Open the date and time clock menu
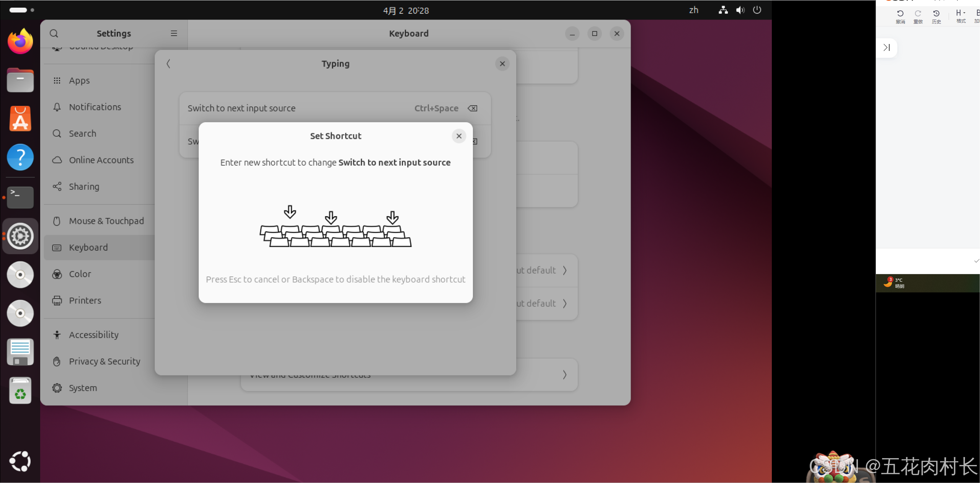 click(x=406, y=10)
